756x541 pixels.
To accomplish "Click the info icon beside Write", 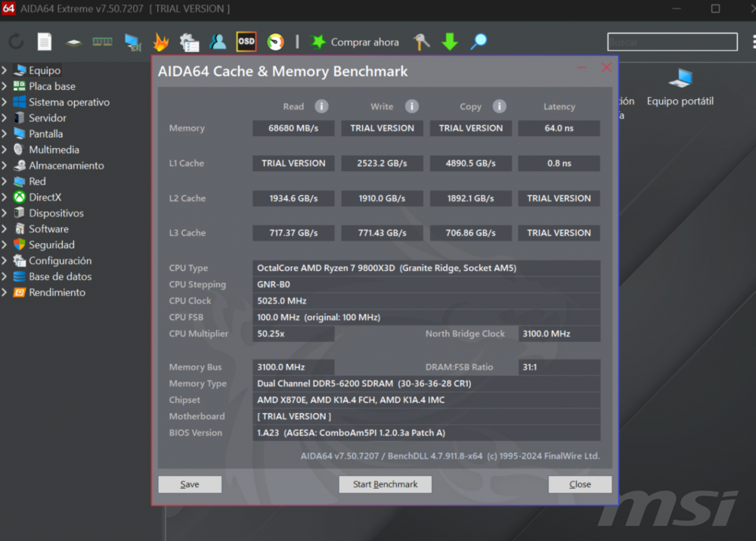I will 411,107.
